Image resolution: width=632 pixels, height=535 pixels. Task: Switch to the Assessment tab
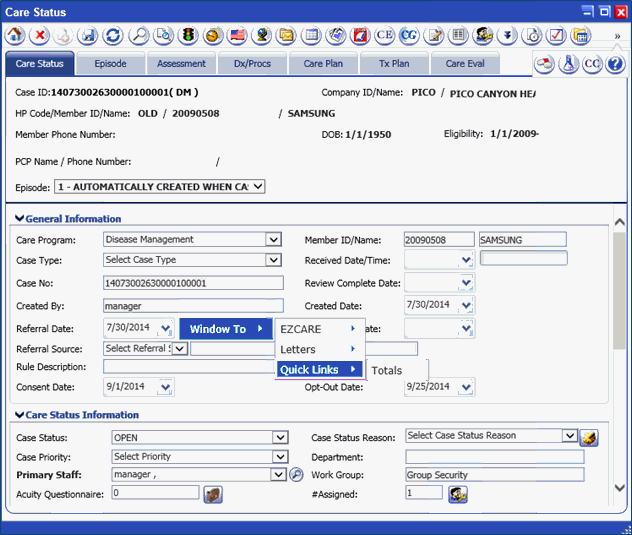click(x=182, y=64)
